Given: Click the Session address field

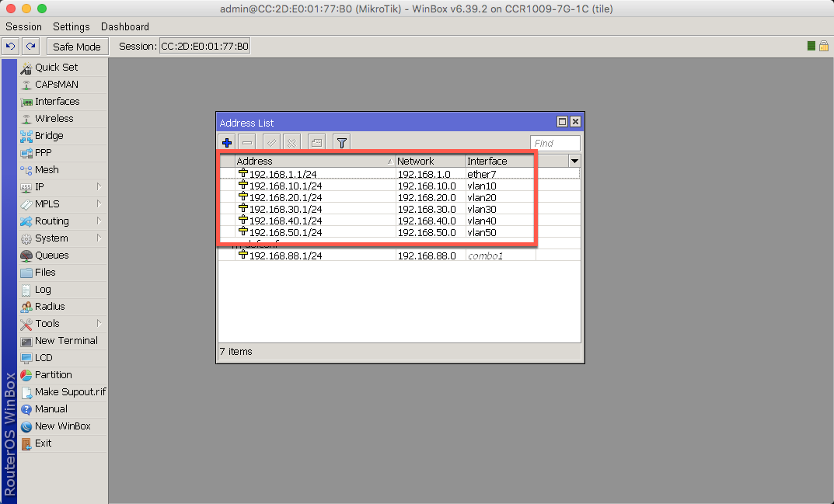Looking at the screenshot, I should coord(204,47).
